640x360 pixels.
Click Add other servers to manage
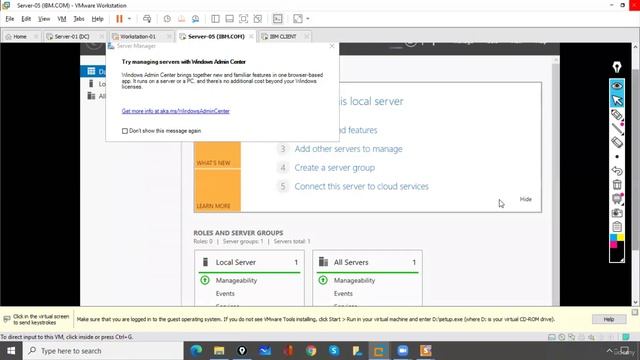tap(349, 149)
